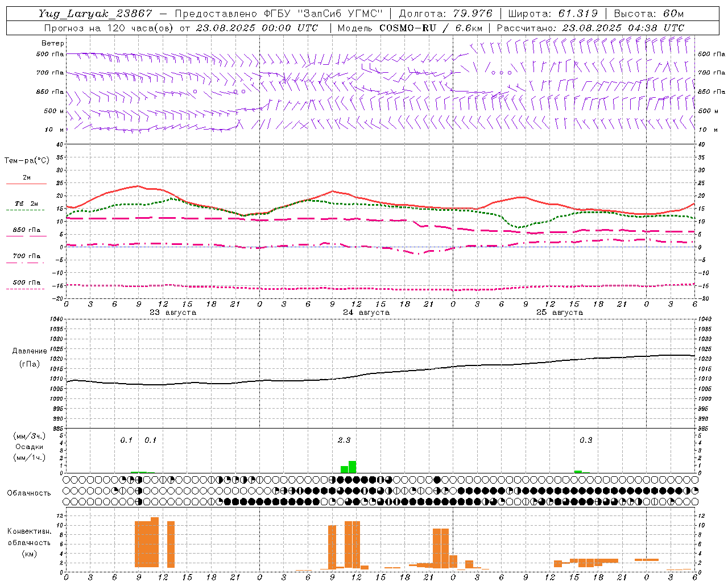Click the Рассчитано: 23.08.2025 04:38 UTC text
This screenshot has height=582, width=728.
coord(590,28)
